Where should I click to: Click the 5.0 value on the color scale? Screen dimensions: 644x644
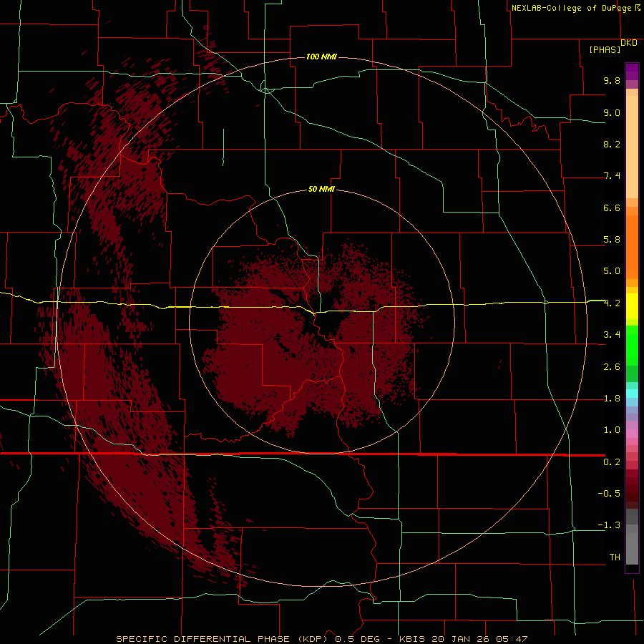(x=612, y=271)
